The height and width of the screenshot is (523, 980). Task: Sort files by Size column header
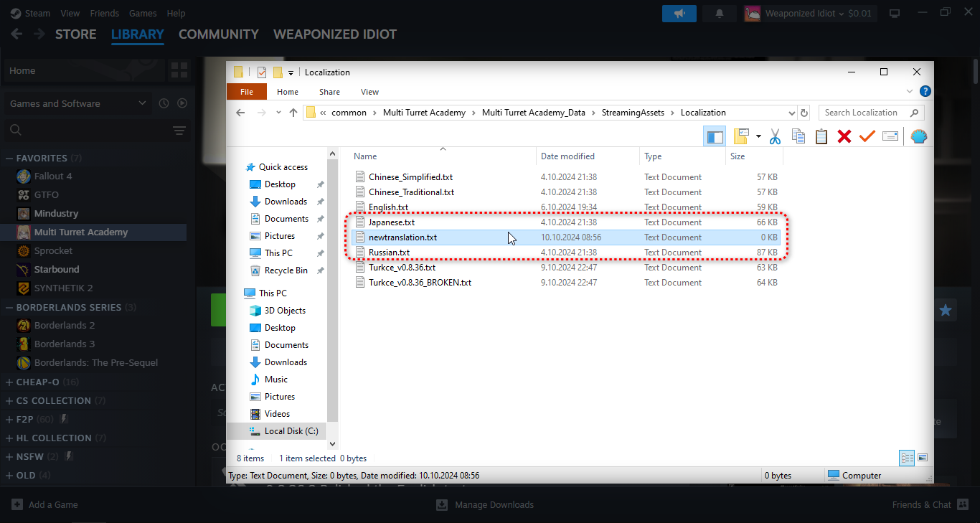tap(754, 156)
